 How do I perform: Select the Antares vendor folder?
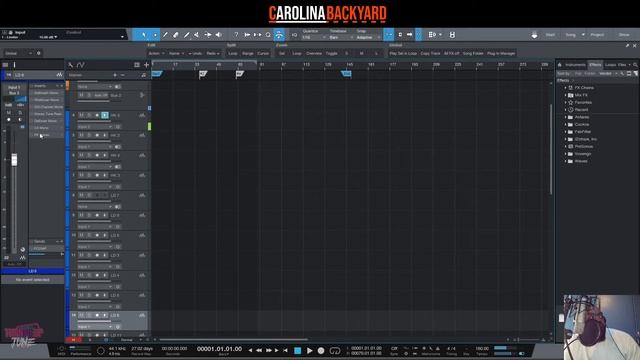pos(581,117)
